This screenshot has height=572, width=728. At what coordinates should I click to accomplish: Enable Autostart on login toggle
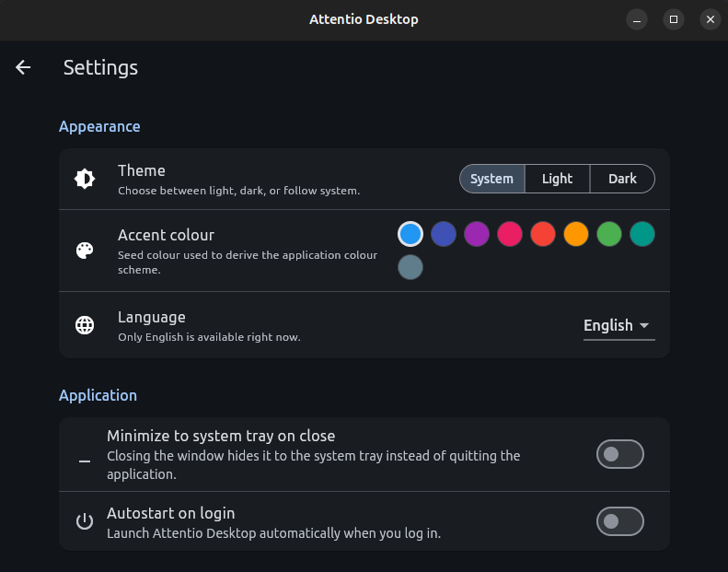(620, 521)
